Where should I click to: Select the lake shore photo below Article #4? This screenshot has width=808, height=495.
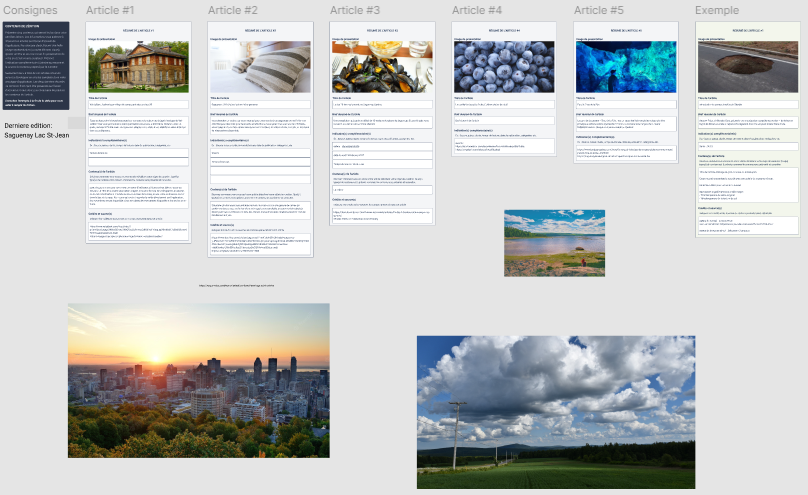[554, 242]
